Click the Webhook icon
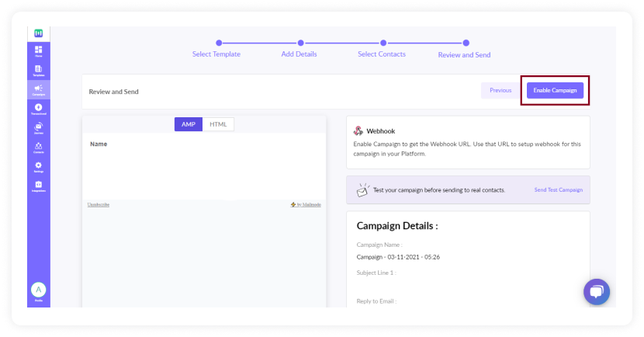The image size is (644, 337). [x=358, y=130]
